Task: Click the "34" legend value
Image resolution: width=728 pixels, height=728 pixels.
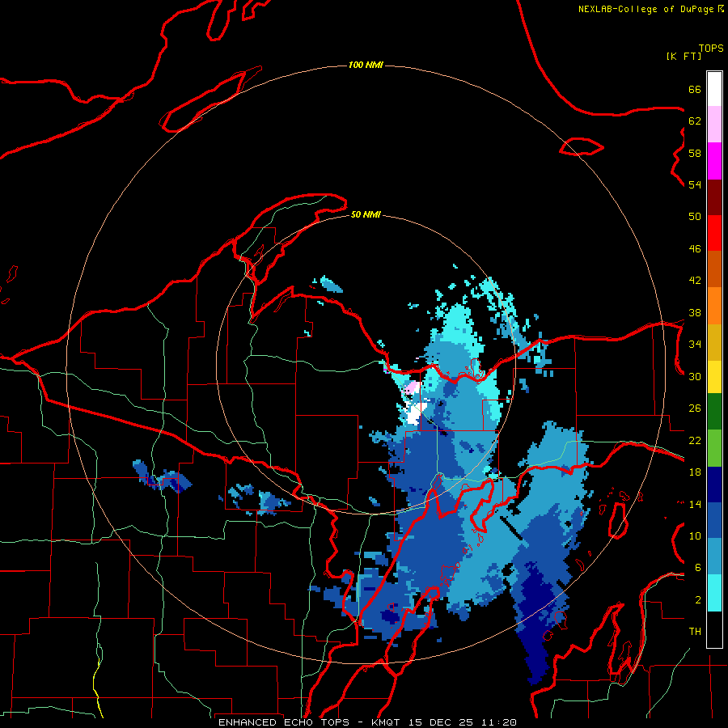Action: click(x=695, y=345)
